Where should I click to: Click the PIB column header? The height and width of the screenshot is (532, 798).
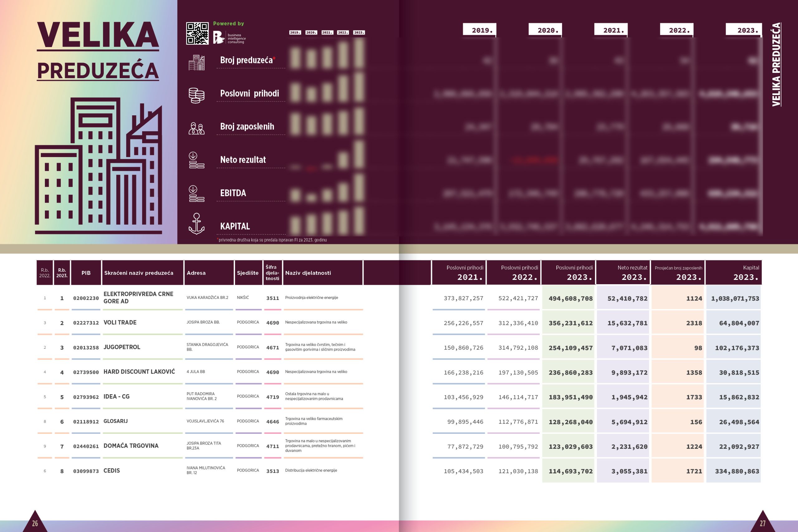(86, 273)
